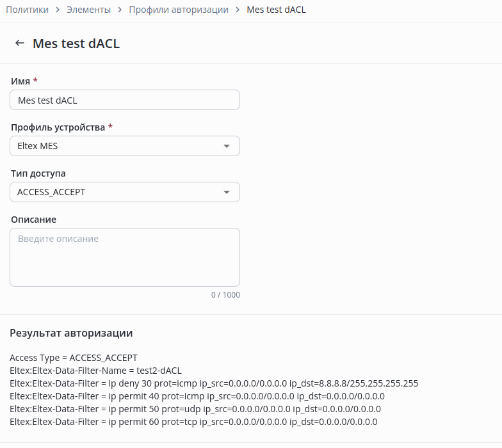Image resolution: width=502 pixels, height=448 pixels.
Task: Click the ip deny 30 icmp filter line
Action: 214,383
